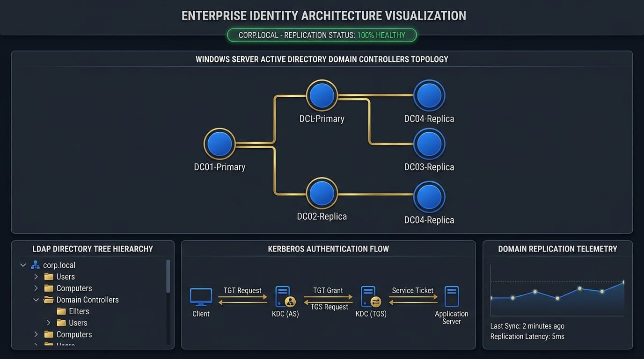Viewport: 644px width, 359px height.
Task: Select the DCL-Primary controller node
Action: [322, 95]
